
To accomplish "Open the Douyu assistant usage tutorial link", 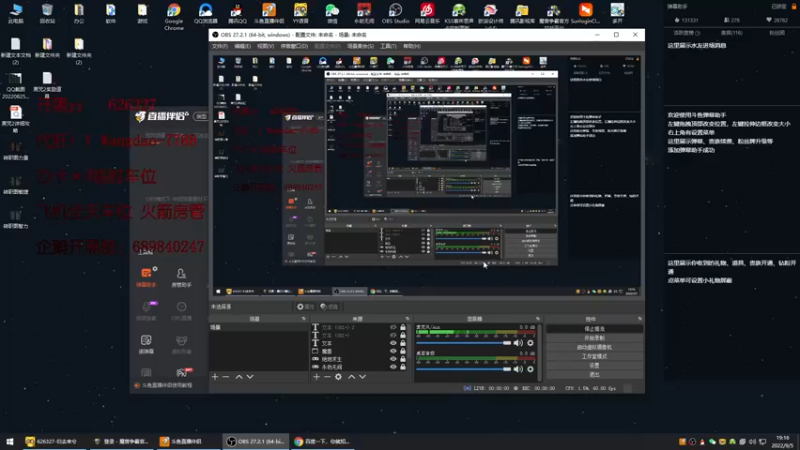I will pos(164,385).
